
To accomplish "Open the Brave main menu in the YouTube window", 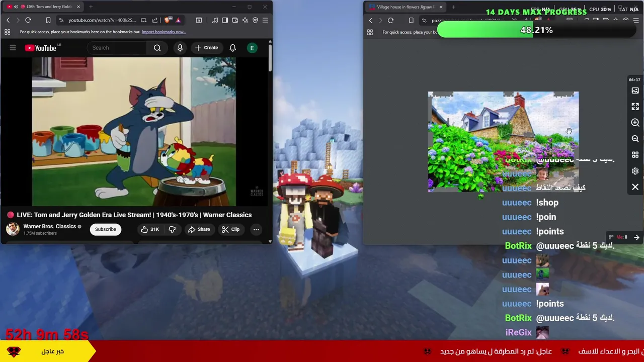I will (x=265, y=20).
